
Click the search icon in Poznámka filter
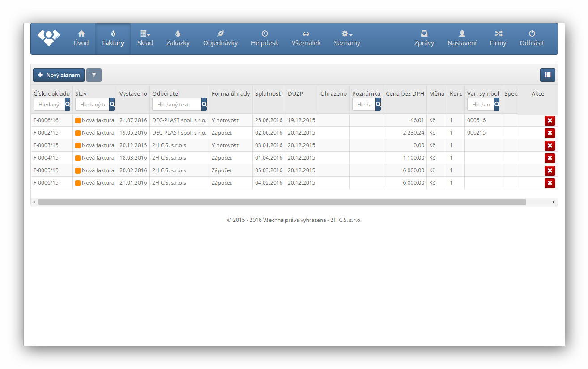pos(378,104)
